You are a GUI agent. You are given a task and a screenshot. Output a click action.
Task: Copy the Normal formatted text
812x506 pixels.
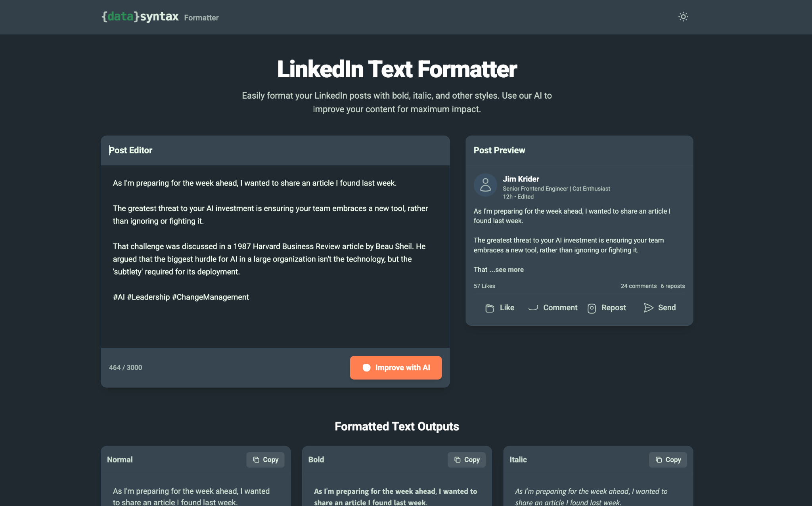coord(265,460)
